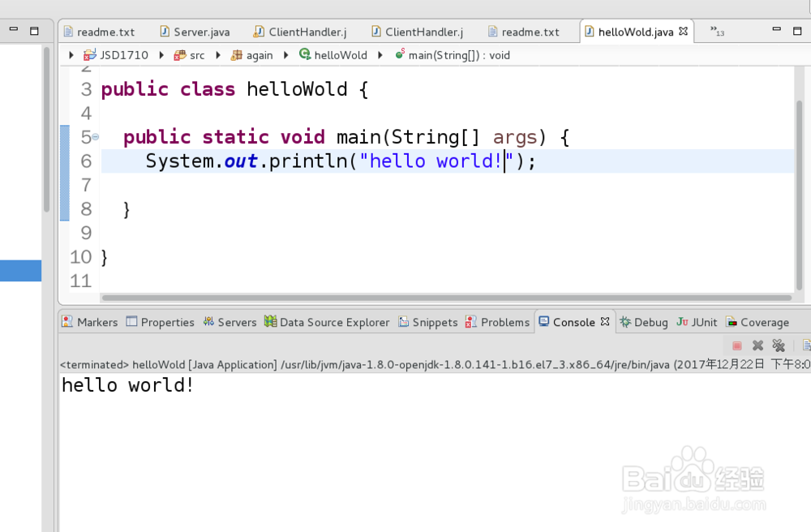Show the 13 hidden editor tabs list

coord(717,31)
